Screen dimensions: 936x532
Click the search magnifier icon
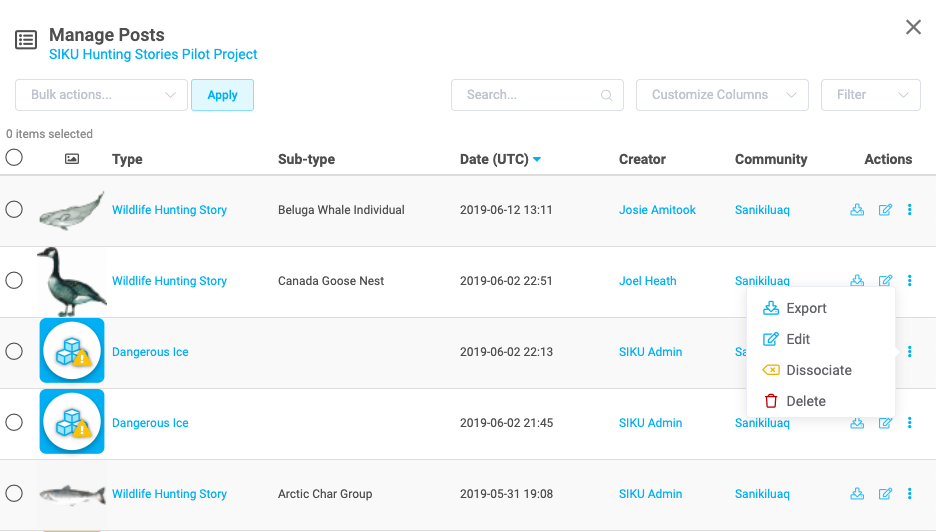coord(606,96)
